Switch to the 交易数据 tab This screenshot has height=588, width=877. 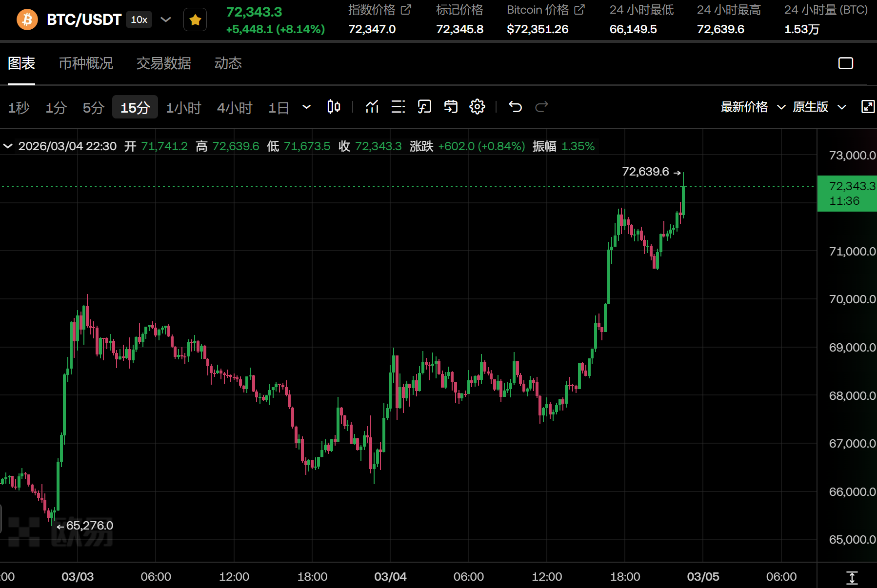click(x=163, y=63)
